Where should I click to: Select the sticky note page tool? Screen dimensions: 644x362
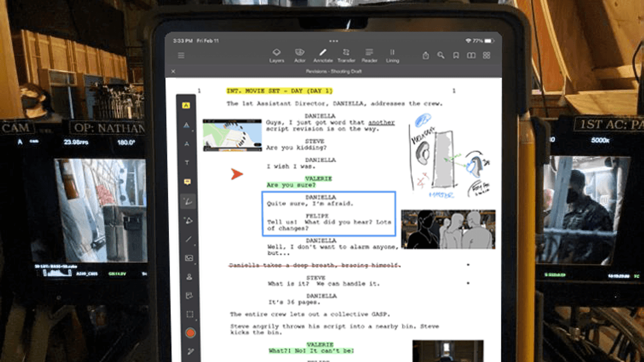pos(189,296)
